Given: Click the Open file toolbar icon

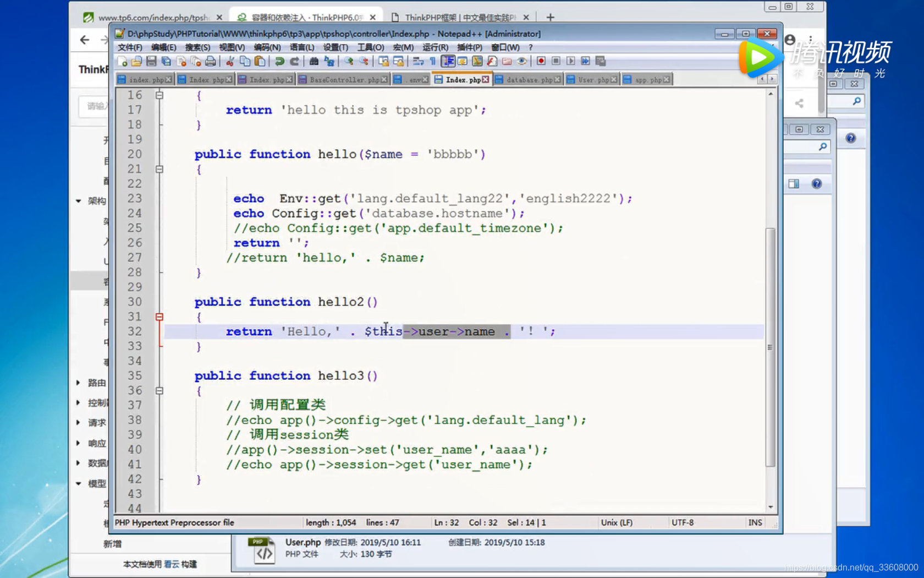Looking at the screenshot, I should click(x=137, y=61).
